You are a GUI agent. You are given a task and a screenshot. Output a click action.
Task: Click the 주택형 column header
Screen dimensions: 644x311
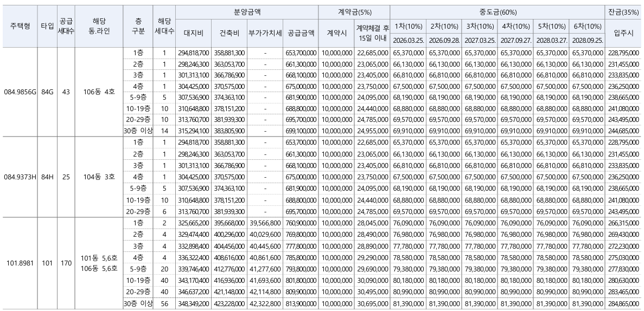click(20, 27)
